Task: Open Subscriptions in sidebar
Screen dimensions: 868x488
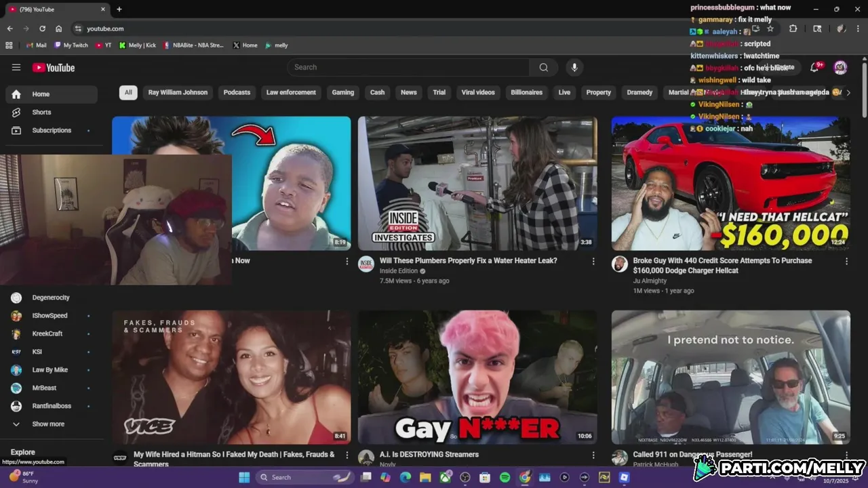Action: coord(52,130)
